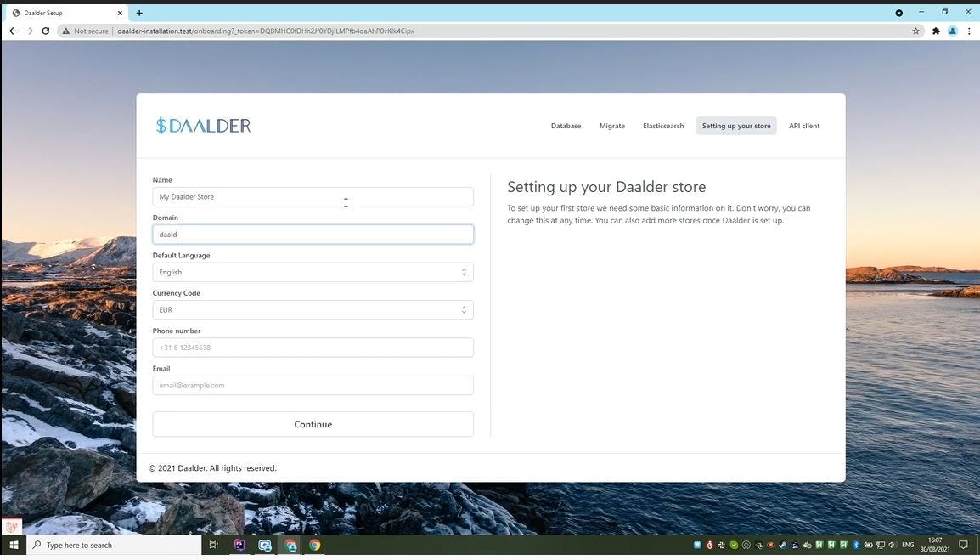The height and width of the screenshot is (560, 980).
Task: Click the 'Currency Code' label
Action: [177, 293]
